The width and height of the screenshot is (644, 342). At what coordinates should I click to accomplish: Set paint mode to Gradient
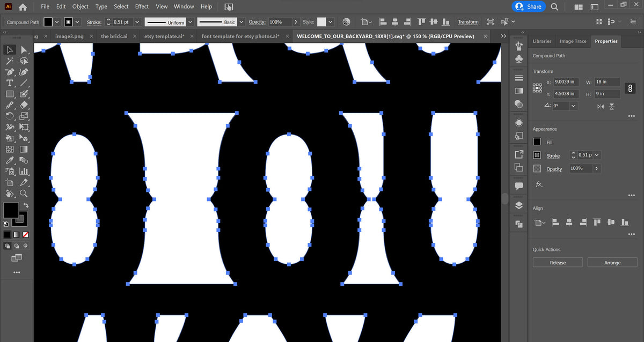[17, 235]
